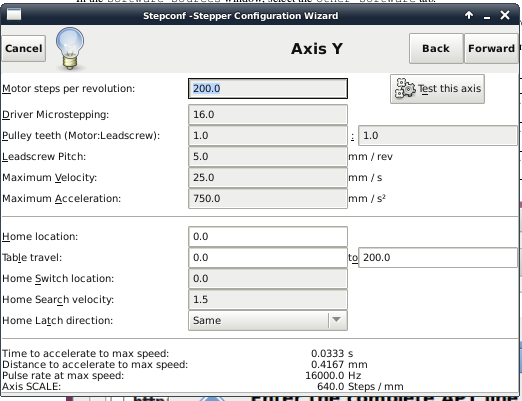This screenshot has width=522, height=401.
Task: Click the '16000.0 Hz' pulse rate value
Action: (x=333, y=375)
